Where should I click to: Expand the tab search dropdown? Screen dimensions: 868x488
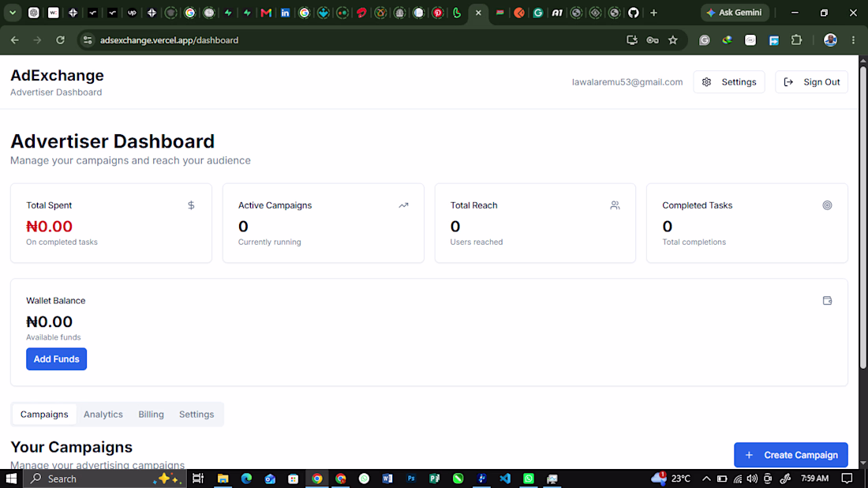point(12,13)
